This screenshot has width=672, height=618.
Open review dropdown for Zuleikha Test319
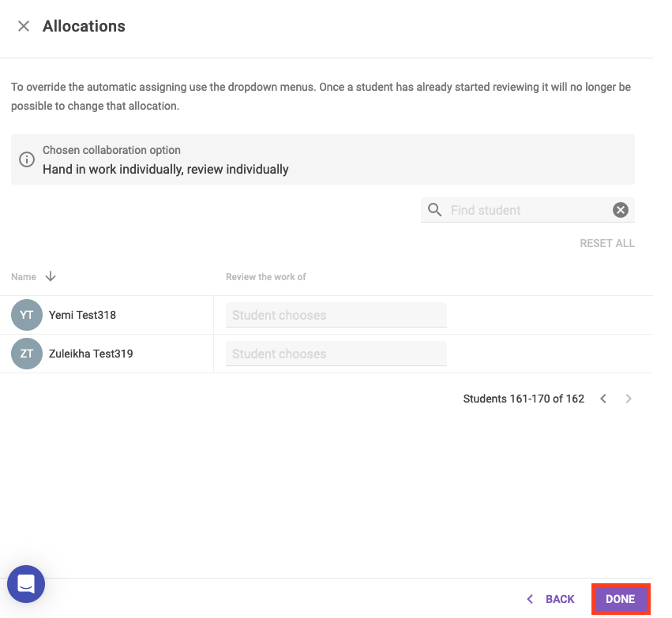pyautogui.click(x=336, y=354)
